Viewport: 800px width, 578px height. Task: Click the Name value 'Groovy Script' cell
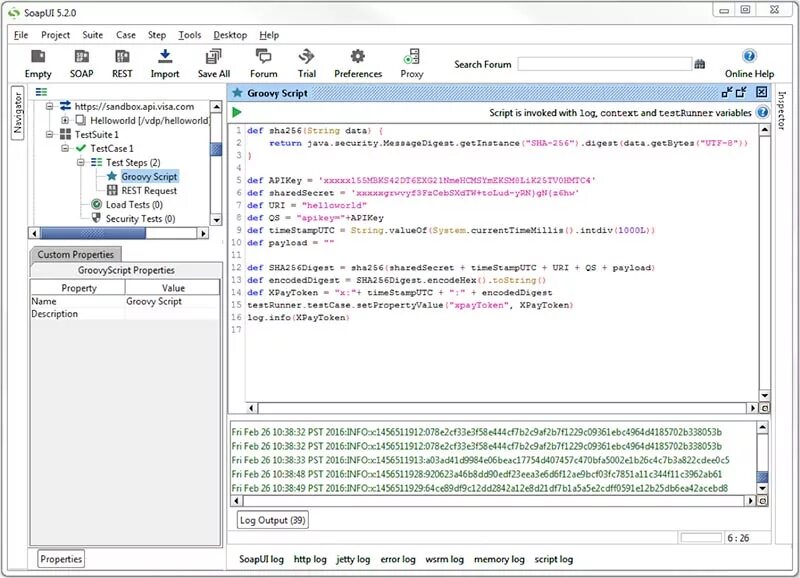point(173,301)
